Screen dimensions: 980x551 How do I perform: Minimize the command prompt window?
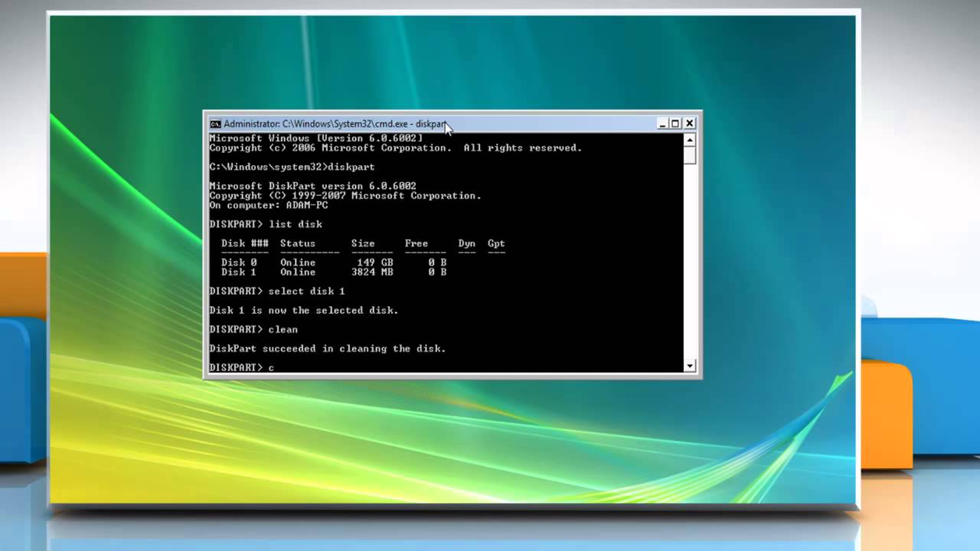(662, 123)
